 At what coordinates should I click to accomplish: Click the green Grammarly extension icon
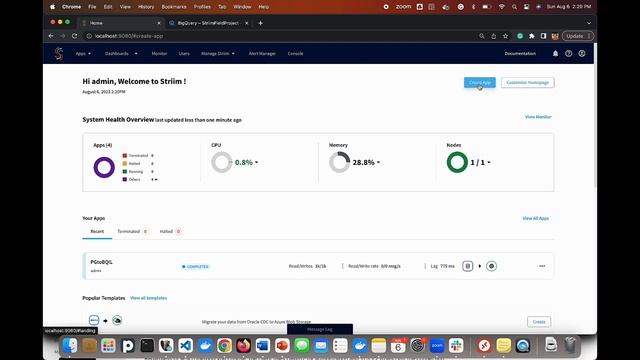[520, 36]
